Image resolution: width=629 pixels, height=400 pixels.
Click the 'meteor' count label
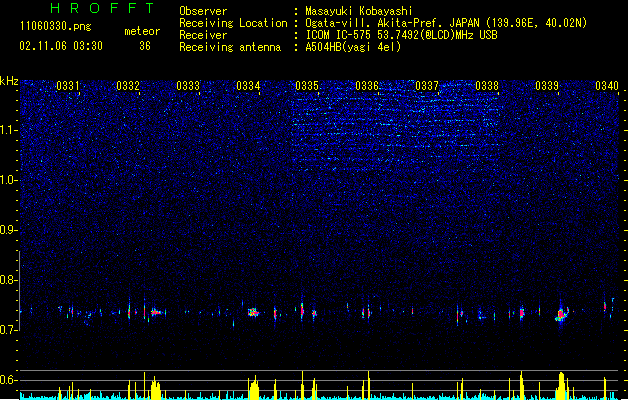point(142,31)
